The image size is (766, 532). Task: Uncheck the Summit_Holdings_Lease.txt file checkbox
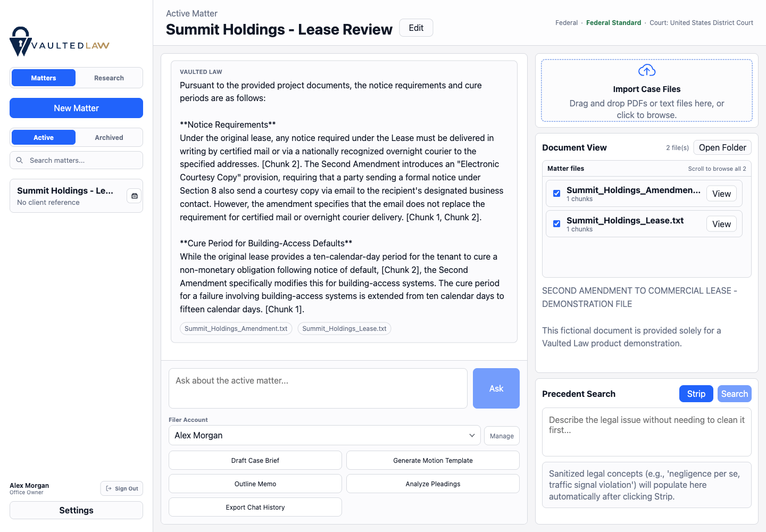(x=556, y=223)
